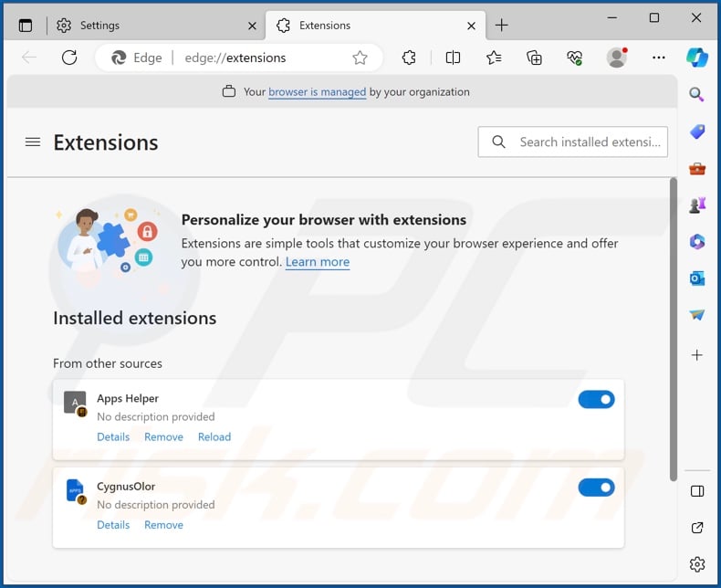The height and width of the screenshot is (588, 721).
Task: Open the Extensions hamburger menu
Action: 33,142
